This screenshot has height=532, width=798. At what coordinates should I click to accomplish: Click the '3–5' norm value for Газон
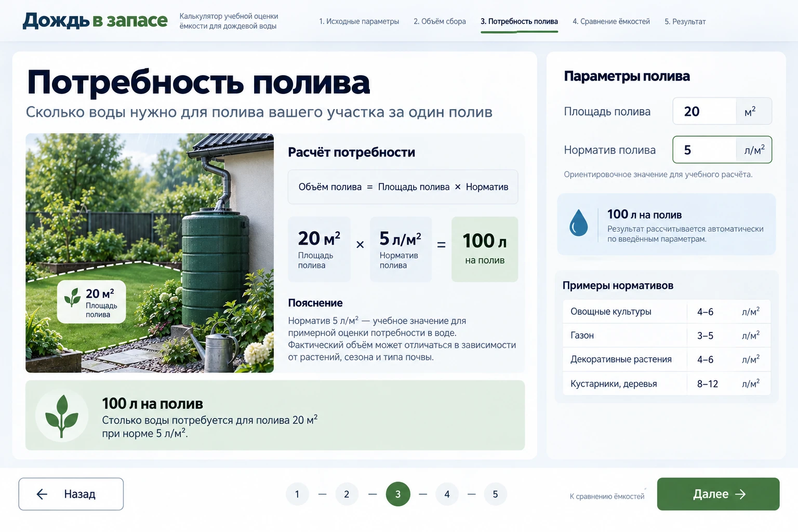[705, 336]
